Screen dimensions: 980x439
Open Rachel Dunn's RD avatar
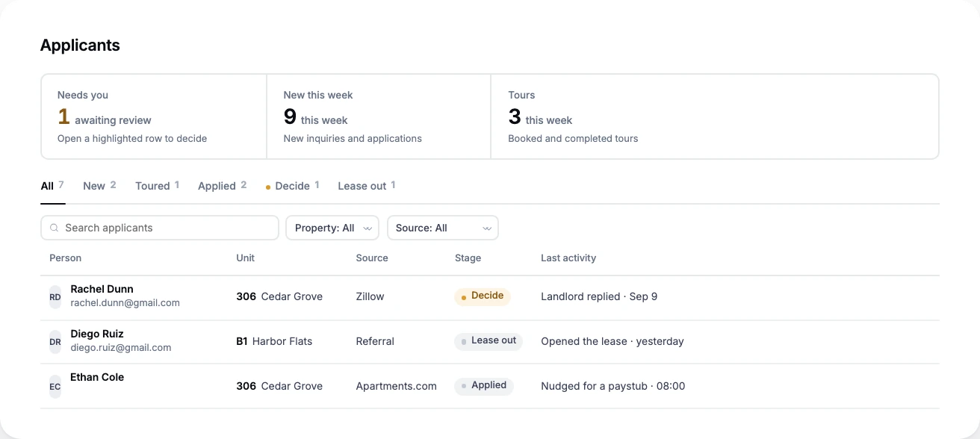[x=55, y=296]
